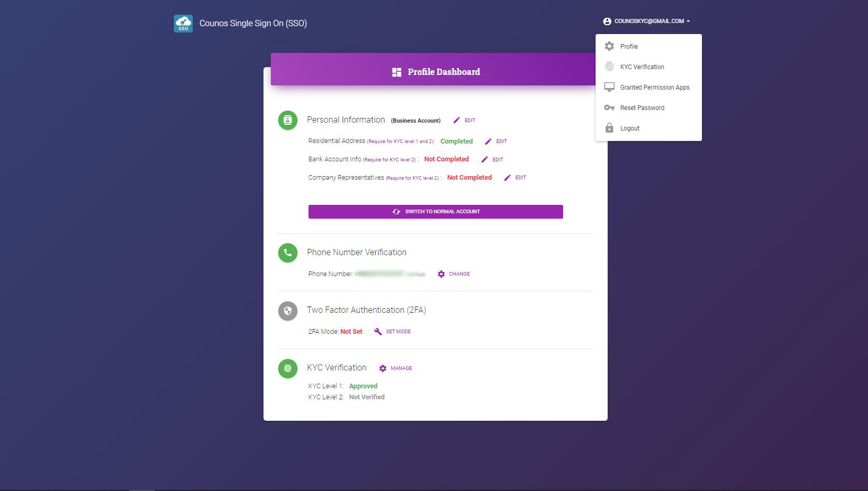Image resolution: width=868 pixels, height=491 pixels.
Task: Click the 2FA Mode Not Set status
Action: point(351,332)
